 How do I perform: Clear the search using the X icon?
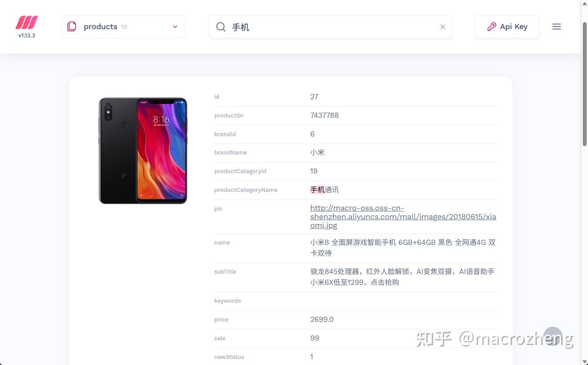(x=442, y=27)
